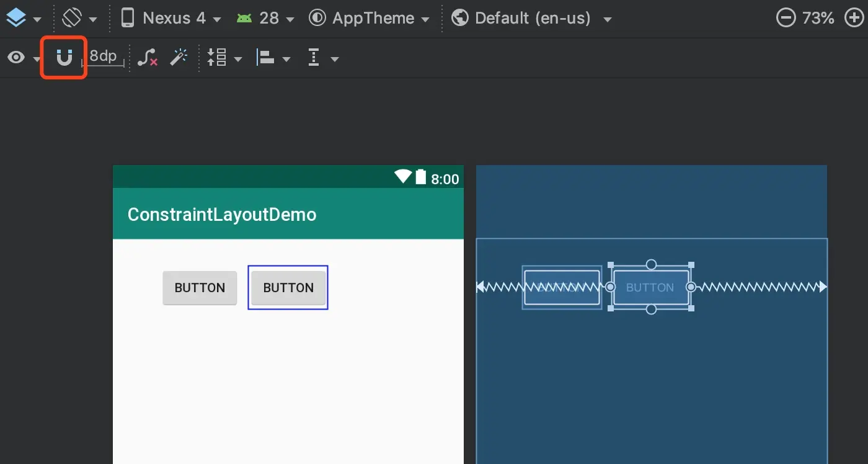Click the left constraint anchor of selected button
The image size is (868, 464).
pos(610,287)
